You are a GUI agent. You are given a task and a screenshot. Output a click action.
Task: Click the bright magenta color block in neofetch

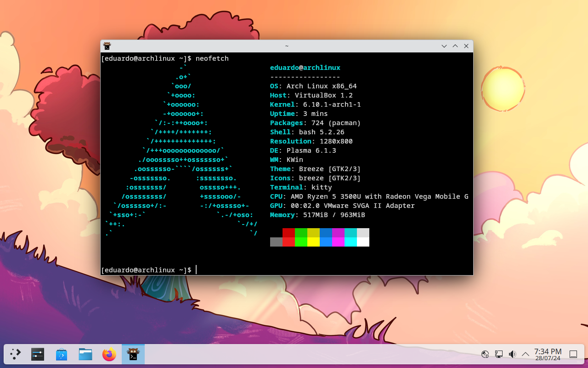tap(338, 242)
